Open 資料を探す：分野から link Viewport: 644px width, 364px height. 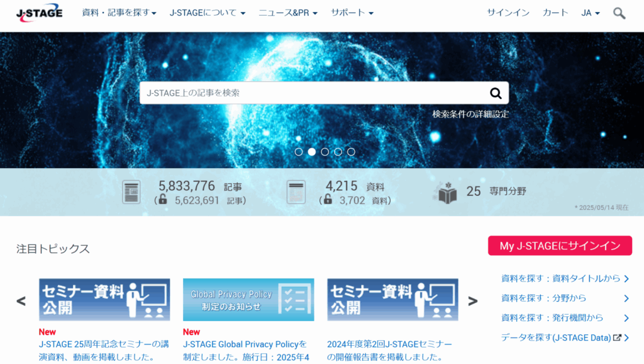(543, 299)
